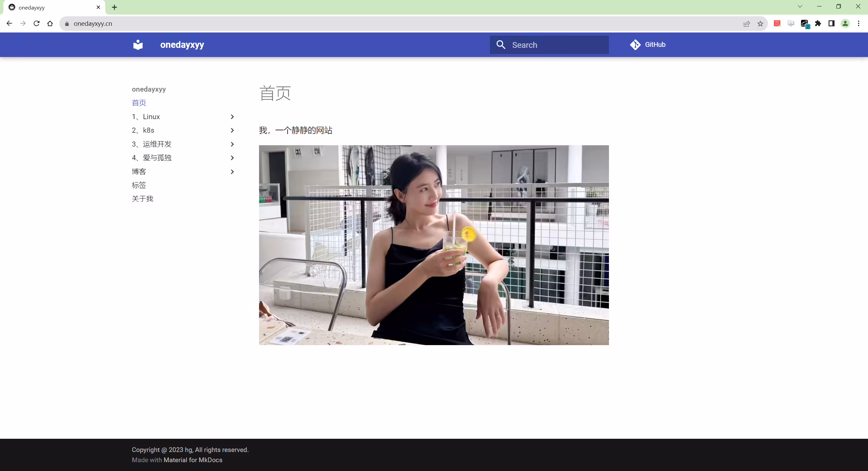
Task: Open the Chrome three-dot menu
Action: click(x=859, y=23)
